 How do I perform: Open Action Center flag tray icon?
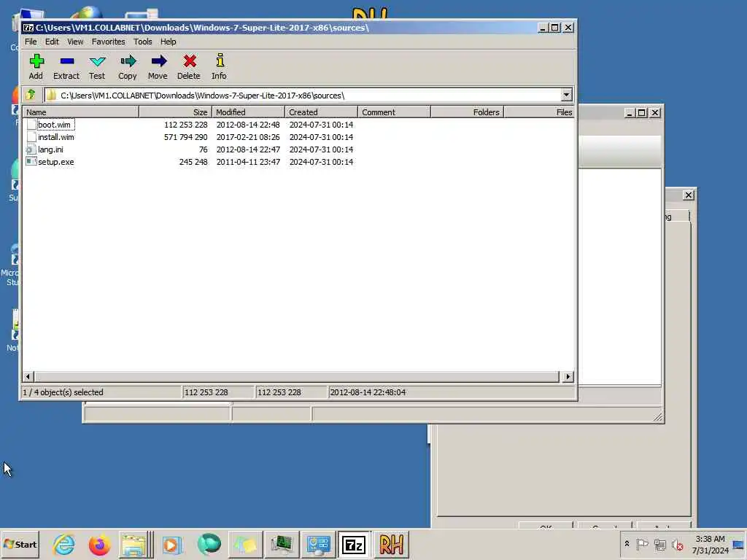pos(642,544)
